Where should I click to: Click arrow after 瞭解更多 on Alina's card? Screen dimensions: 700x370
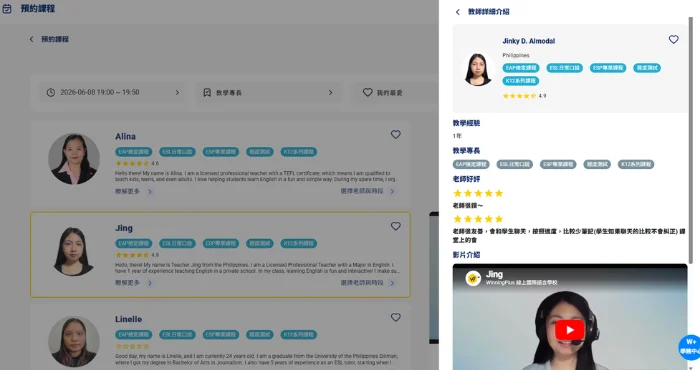(x=150, y=191)
